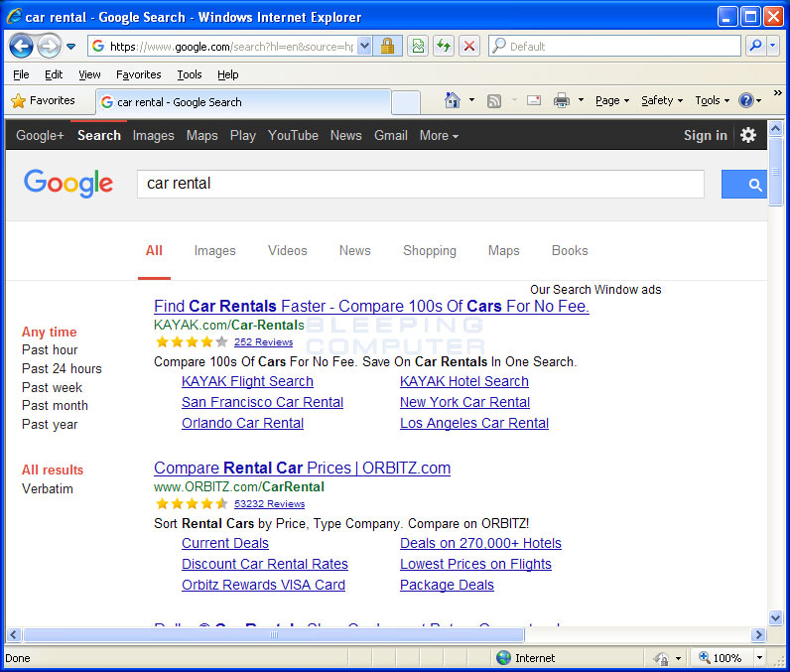
Task: Click the Default search provider box
Action: pyautogui.click(x=614, y=47)
